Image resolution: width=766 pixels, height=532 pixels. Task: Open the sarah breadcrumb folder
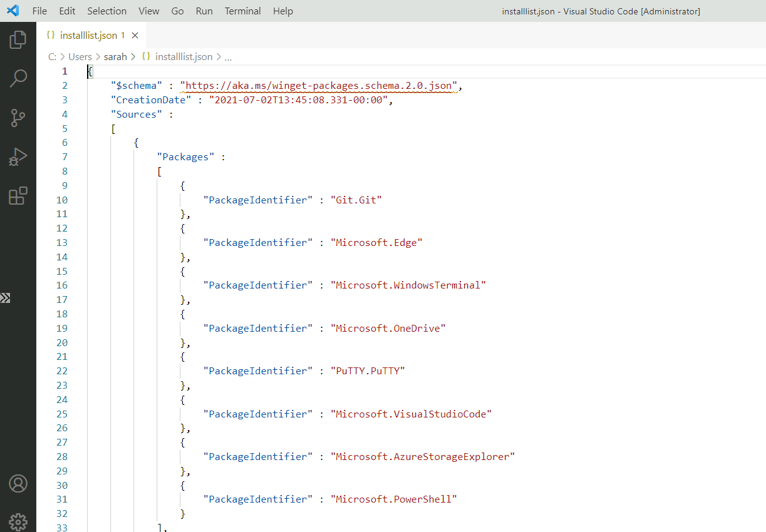tap(115, 56)
